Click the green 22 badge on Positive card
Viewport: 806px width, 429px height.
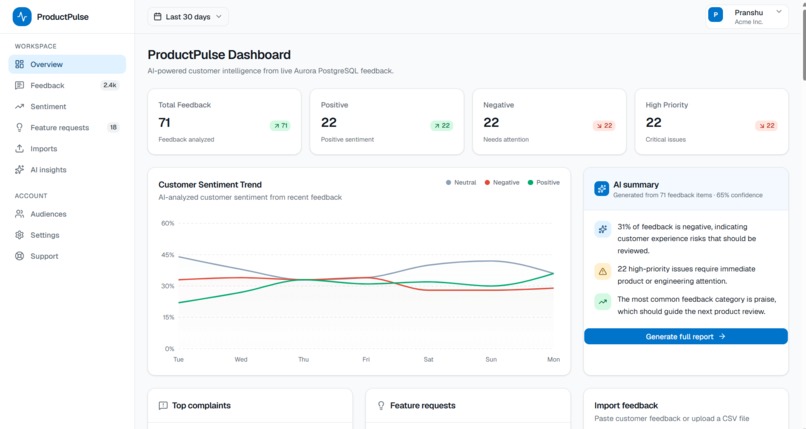pyautogui.click(x=442, y=125)
